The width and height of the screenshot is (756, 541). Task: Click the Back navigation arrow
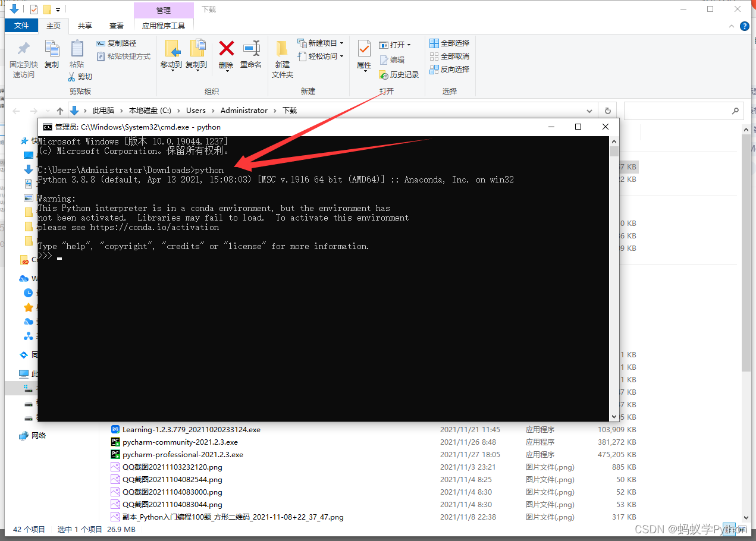17,111
